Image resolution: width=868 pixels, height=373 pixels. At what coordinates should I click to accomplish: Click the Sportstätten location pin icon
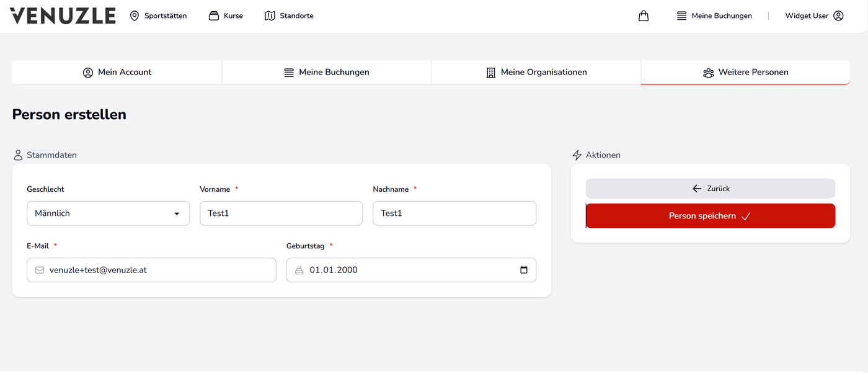point(135,16)
